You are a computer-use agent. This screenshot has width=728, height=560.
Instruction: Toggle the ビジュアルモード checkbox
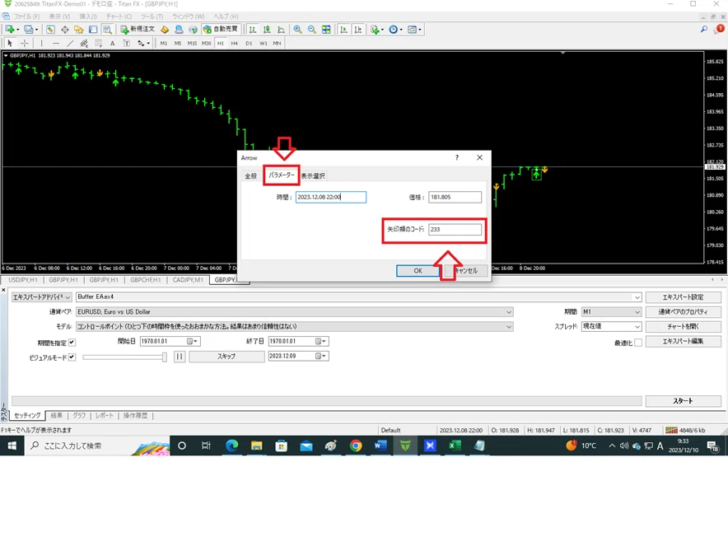tap(72, 357)
